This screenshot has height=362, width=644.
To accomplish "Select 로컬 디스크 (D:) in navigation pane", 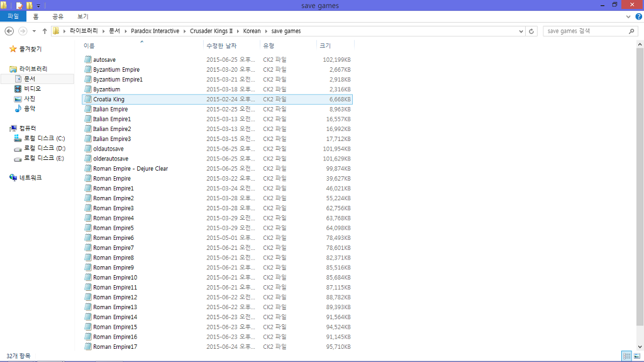I will tap(44, 149).
